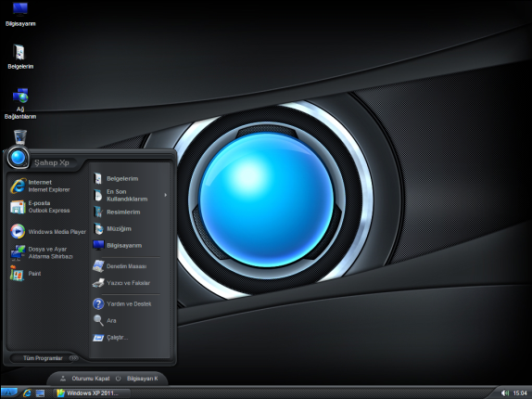Click the volume speaker tray icon
Image resolution: width=532 pixels, height=399 pixels.
point(505,393)
